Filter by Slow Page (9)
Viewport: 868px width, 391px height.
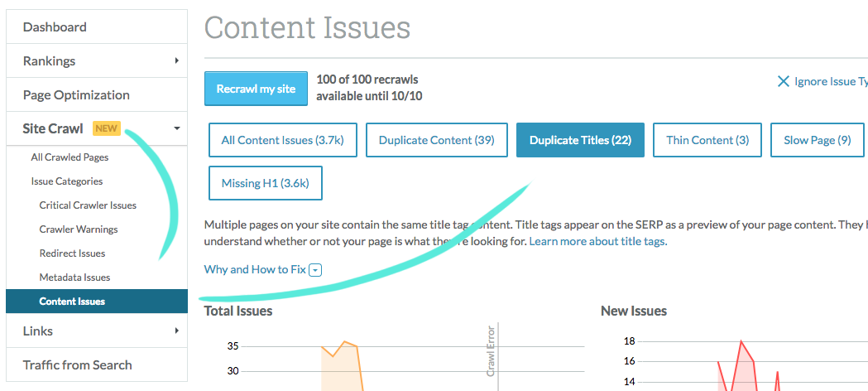817,140
